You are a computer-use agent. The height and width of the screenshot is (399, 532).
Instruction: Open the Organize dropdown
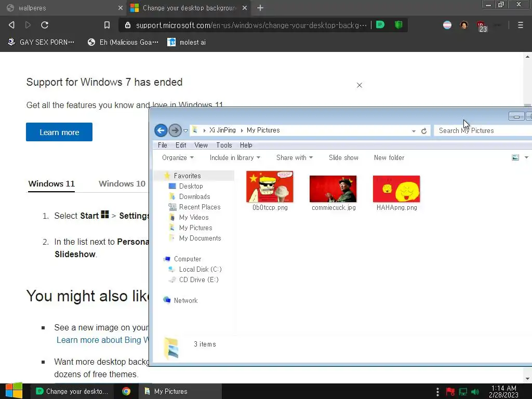[178, 157]
